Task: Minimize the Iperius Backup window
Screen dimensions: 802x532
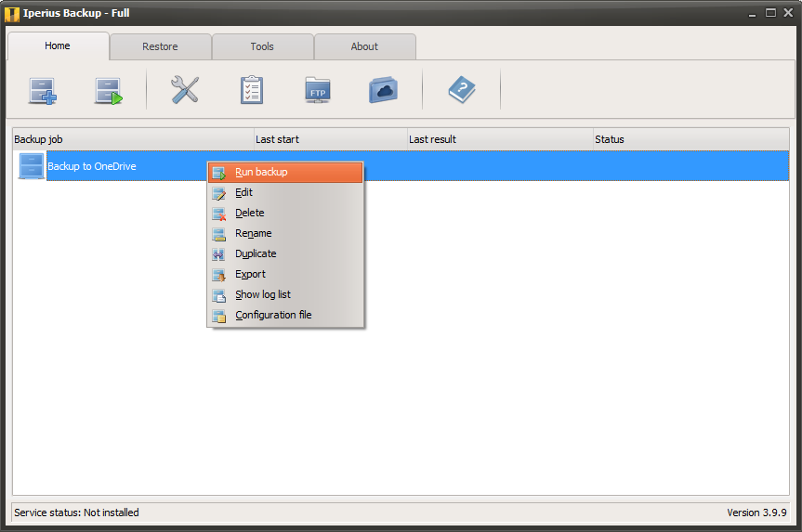Action: click(752, 14)
